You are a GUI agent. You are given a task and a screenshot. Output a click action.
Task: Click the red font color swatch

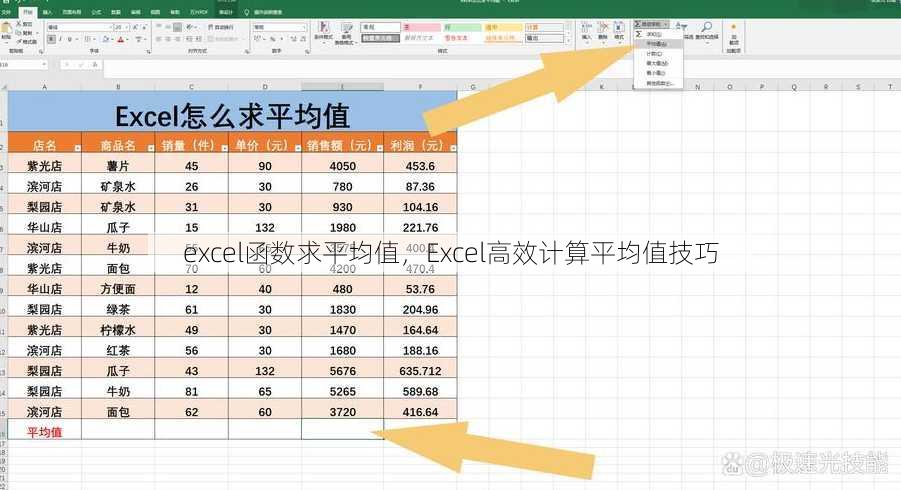pos(120,39)
